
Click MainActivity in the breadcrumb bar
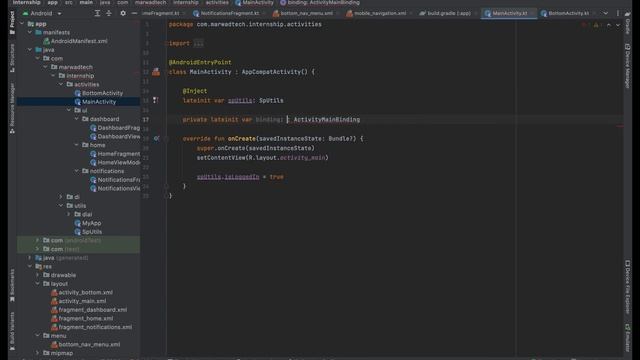(254, 3)
